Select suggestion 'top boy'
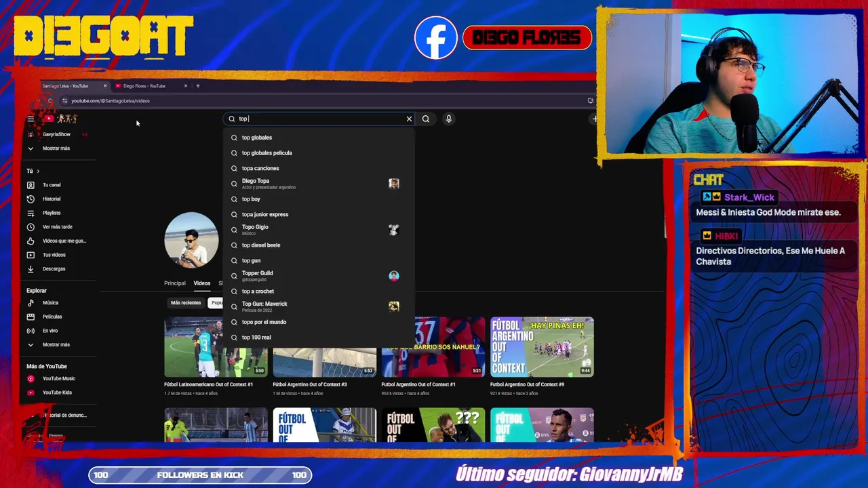 (x=319, y=199)
